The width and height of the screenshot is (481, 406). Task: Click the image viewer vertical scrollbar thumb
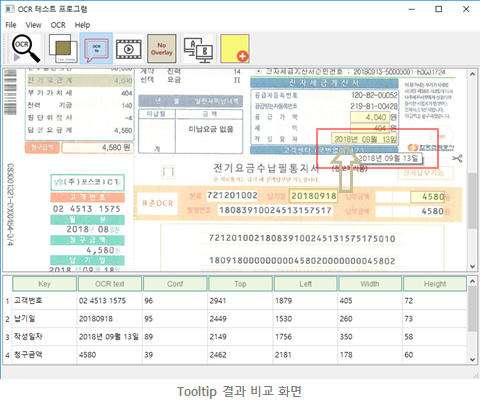tap(472, 200)
